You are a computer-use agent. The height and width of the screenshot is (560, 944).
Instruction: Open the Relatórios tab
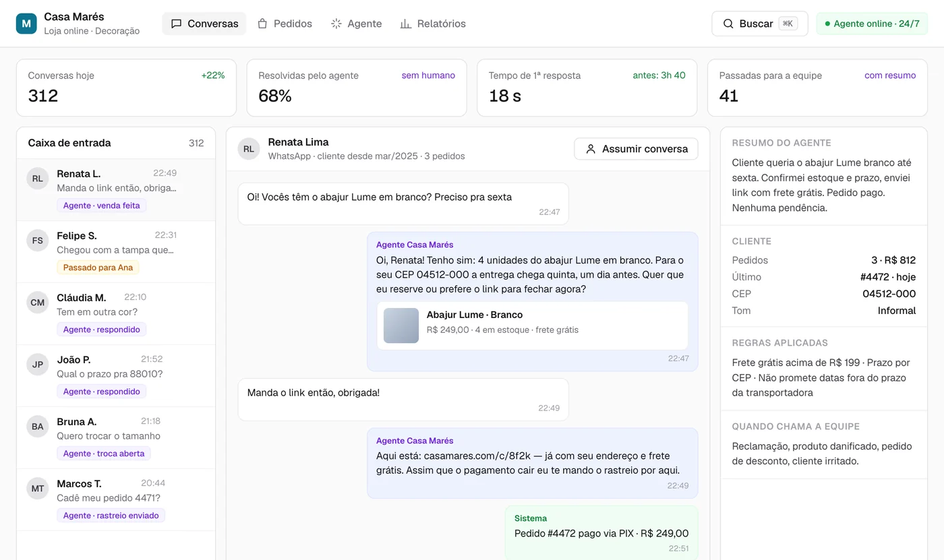point(433,24)
